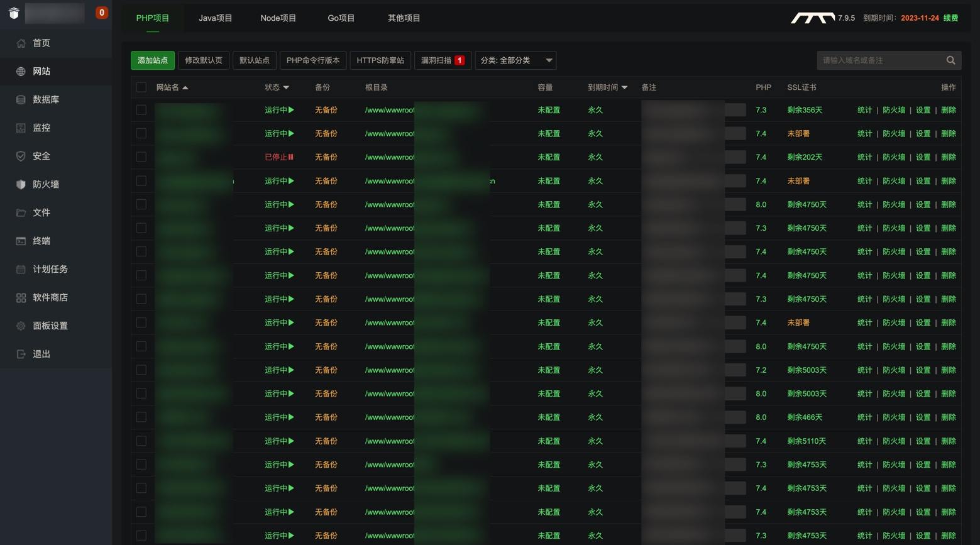The image size is (980, 545).
Task: Open 统计 for the 剩余356天 site
Action: (x=865, y=110)
